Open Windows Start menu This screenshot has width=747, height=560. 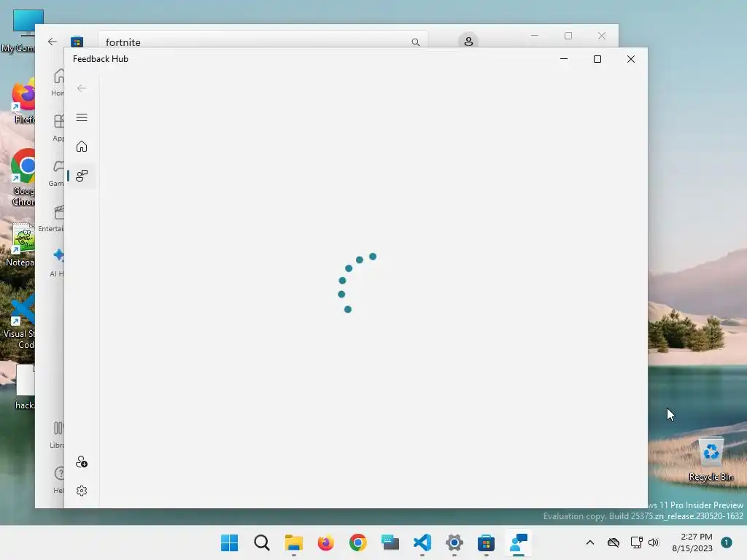click(x=230, y=542)
